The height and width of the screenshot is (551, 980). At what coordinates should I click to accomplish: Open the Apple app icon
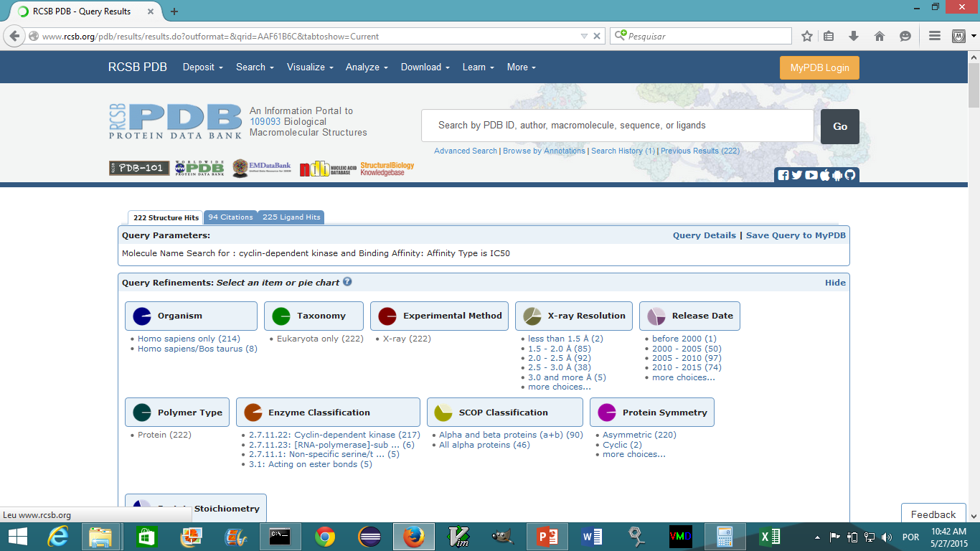(x=825, y=175)
